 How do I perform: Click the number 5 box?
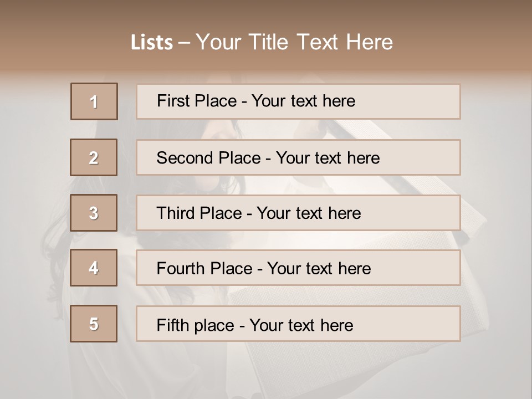click(x=94, y=324)
